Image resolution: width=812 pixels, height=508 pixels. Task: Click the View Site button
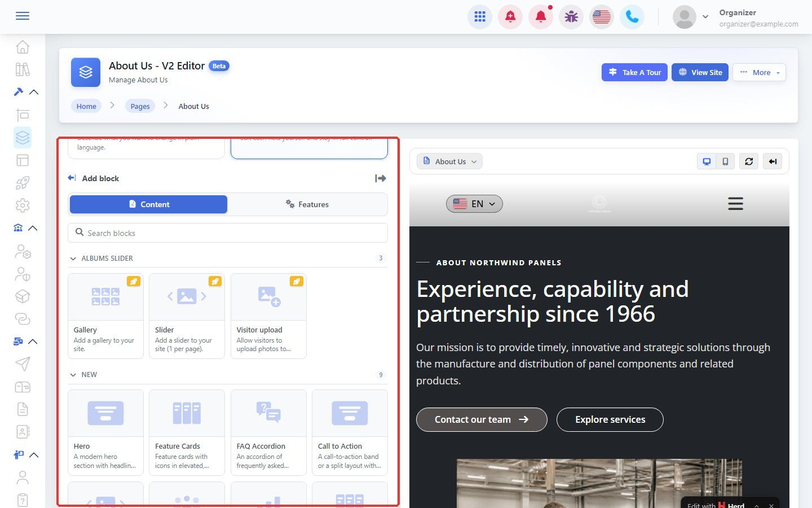click(x=700, y=72)
